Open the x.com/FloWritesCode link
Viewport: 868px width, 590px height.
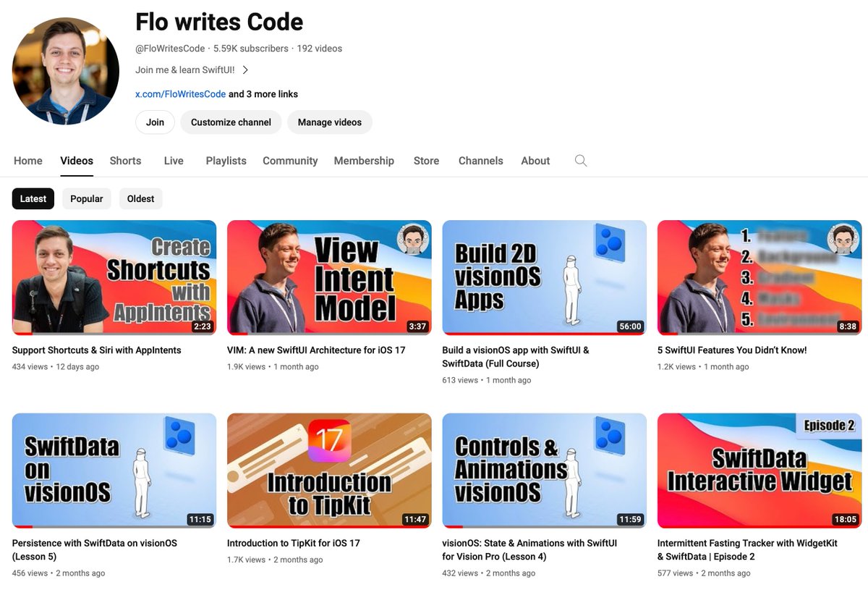[x=181, y=94]
